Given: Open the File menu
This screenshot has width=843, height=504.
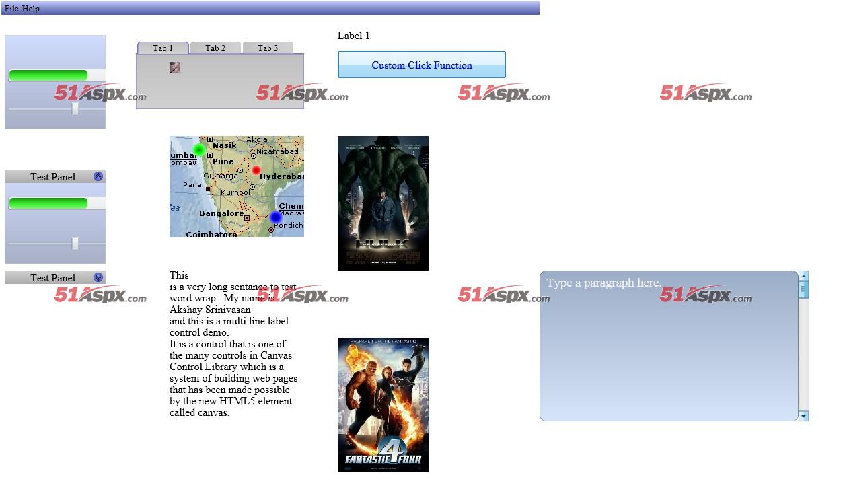Looking at the screenshot, I should click(11, 9).
